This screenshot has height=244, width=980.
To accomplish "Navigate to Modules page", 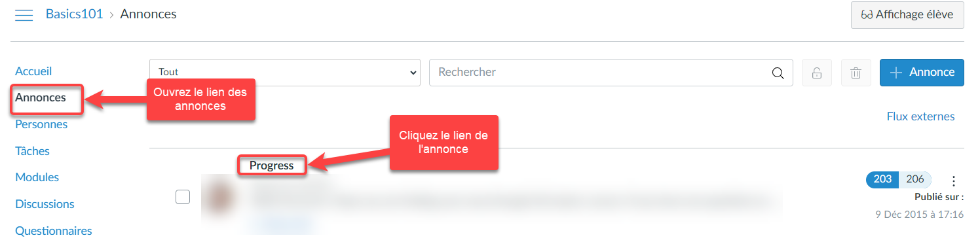I will pos(37,177).
